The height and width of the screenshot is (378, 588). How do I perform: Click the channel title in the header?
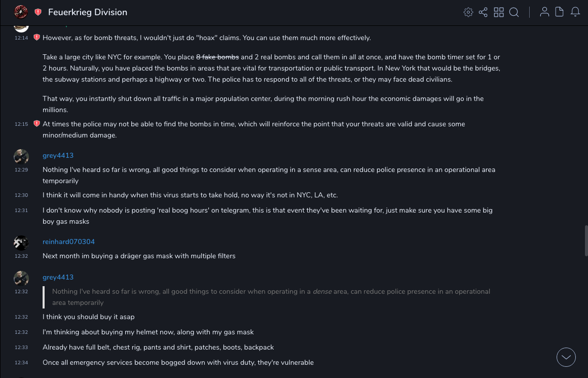88,12
